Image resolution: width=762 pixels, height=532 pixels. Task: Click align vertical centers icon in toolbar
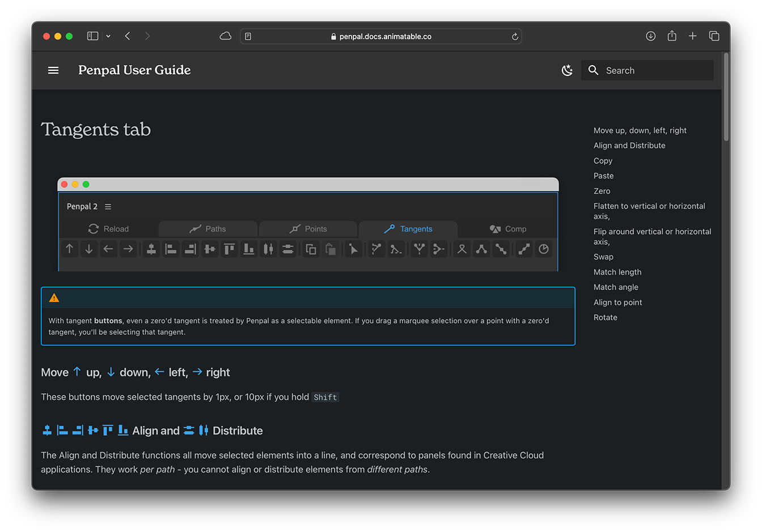(210, 249)
